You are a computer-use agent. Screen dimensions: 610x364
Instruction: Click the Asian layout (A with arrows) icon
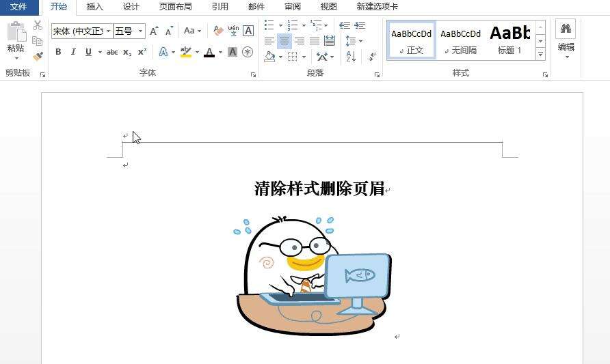click(322, 57)
